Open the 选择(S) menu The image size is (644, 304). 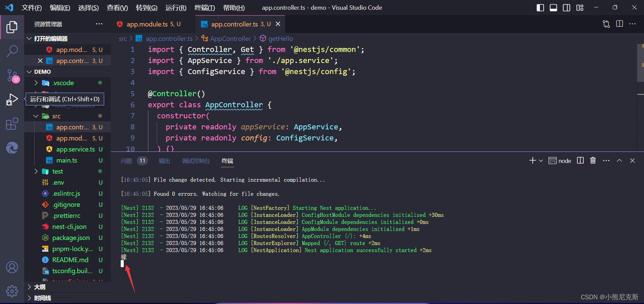click(x=89, y=8)
